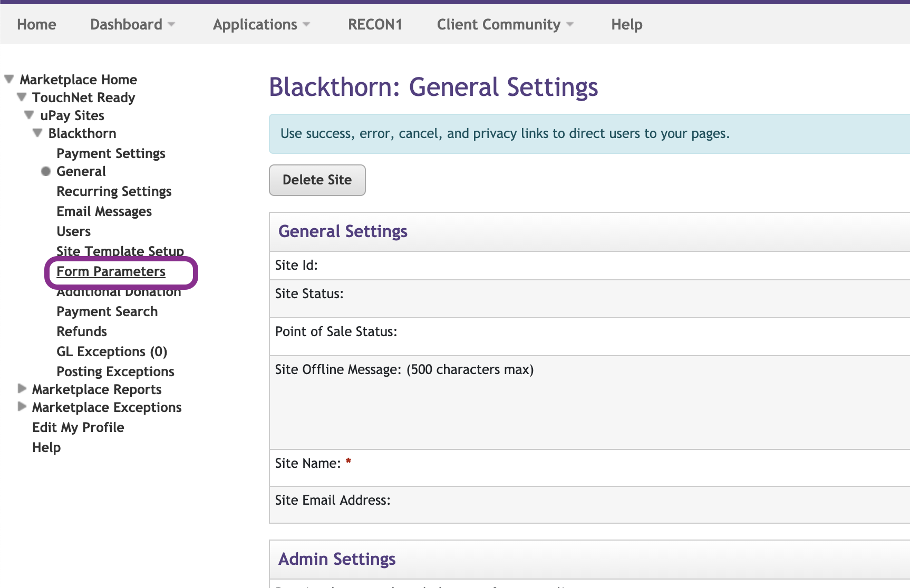Click the Point of Sale Status label

click(x=336, y=331)
